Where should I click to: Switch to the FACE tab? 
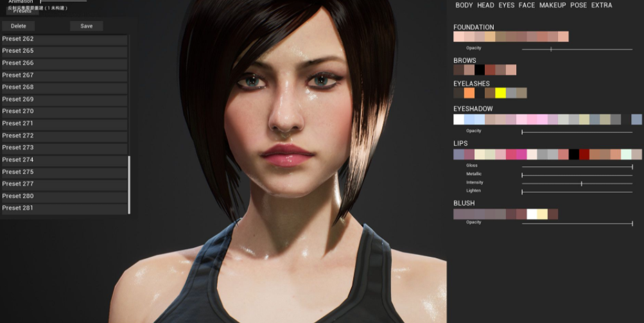(527, 5)
